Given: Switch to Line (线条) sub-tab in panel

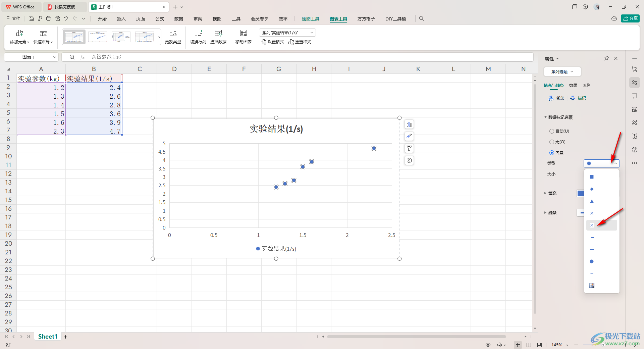Looking at the screenshot, I should [x=556, y=98].
